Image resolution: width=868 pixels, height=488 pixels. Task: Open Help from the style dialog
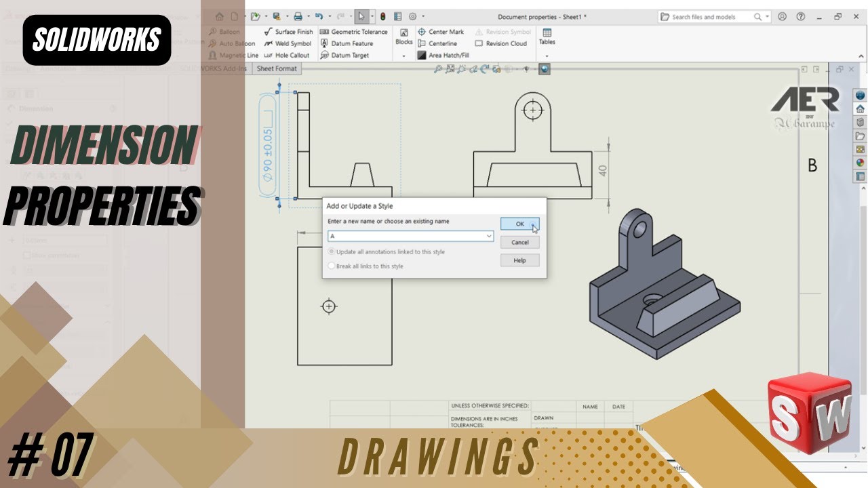point(519,260)
